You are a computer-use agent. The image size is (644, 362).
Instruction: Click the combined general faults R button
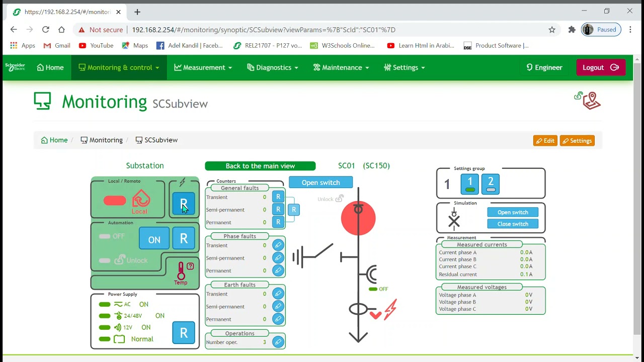coord(294,209)
